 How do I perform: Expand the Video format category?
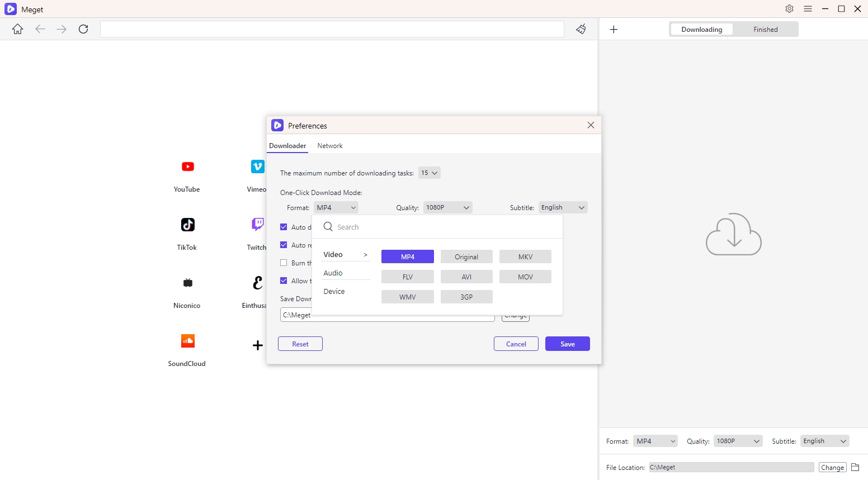pyautogui.click(x=346, y=254)
